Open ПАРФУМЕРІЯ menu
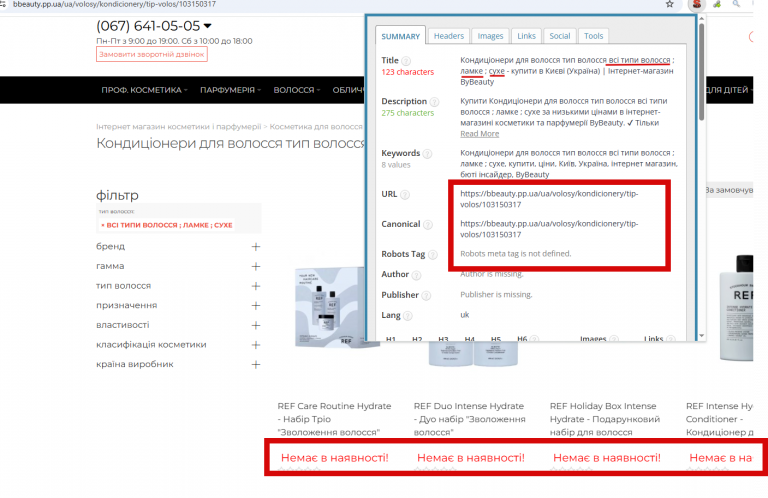 (230, 90)
